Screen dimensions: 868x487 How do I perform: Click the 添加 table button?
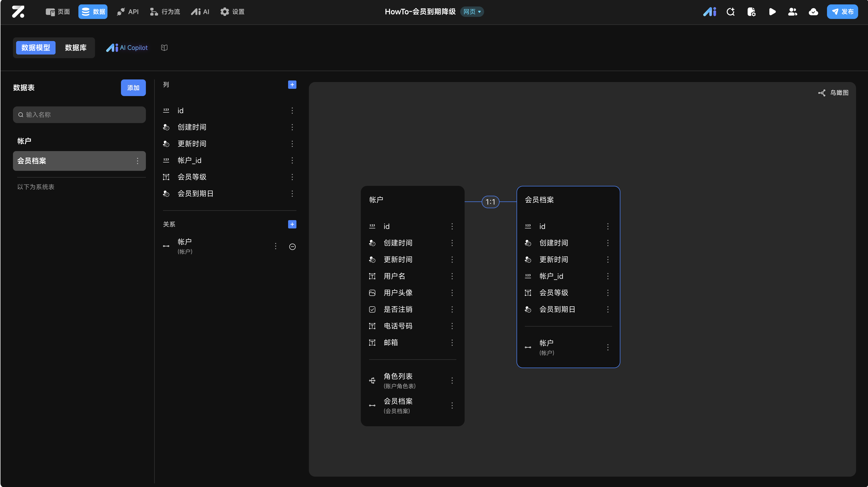tap(133, 88)
